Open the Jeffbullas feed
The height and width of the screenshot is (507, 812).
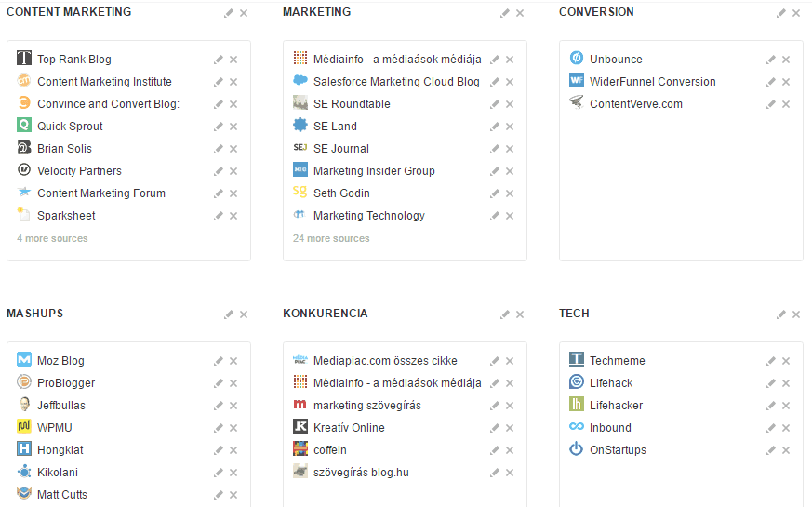[61, 406]
